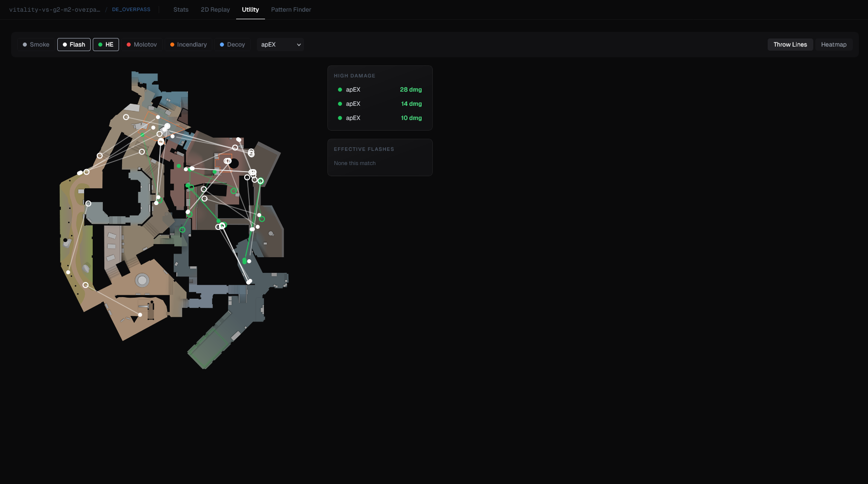
Task: Toggle the Flash grenade filter
Action: pyautogui.click(x=74, y=45)
